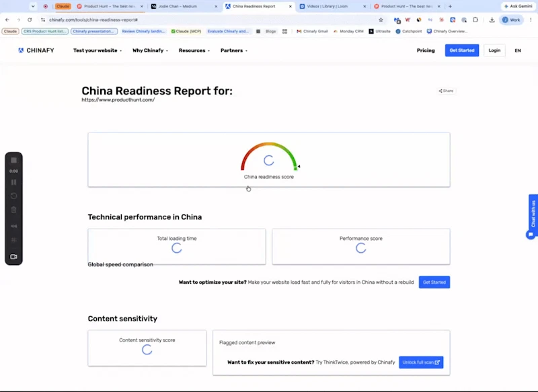Open the Pricing page
Screen dimensions: 538x392
tap(426, 50)
